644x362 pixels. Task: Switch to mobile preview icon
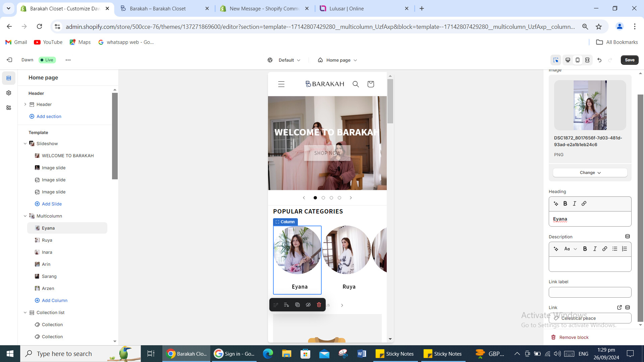[578, 60]
